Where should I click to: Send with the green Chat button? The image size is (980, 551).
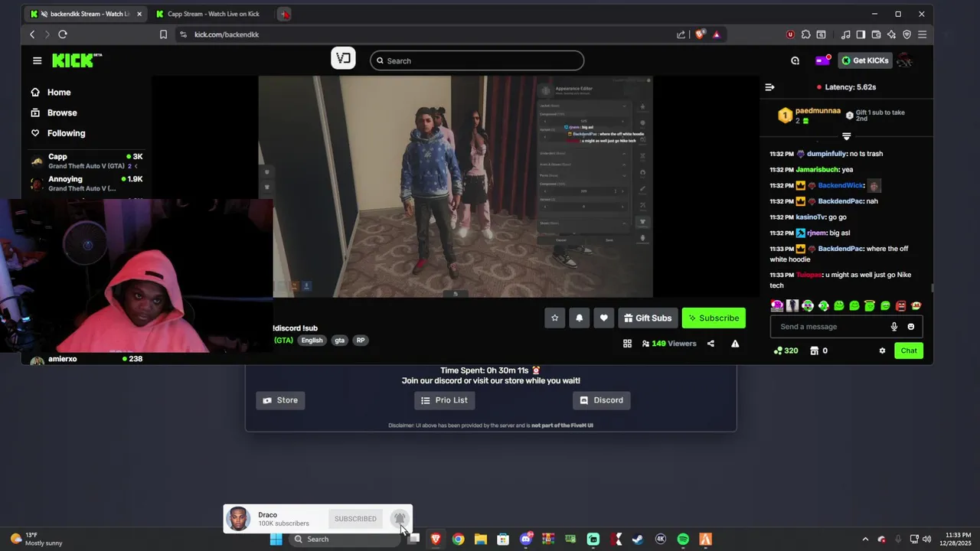pos(909,350)
